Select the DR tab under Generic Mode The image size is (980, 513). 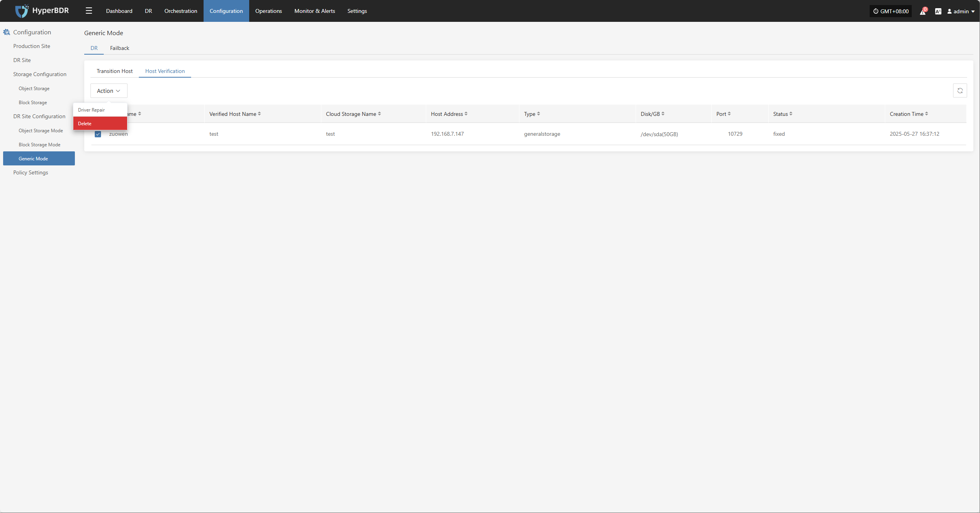(94, 48)
